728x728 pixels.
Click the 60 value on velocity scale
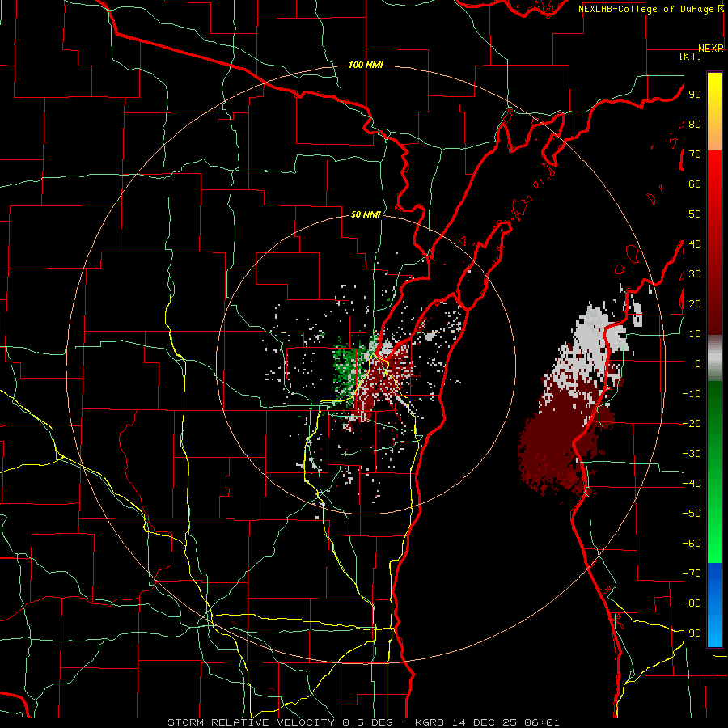pos(695,184)
